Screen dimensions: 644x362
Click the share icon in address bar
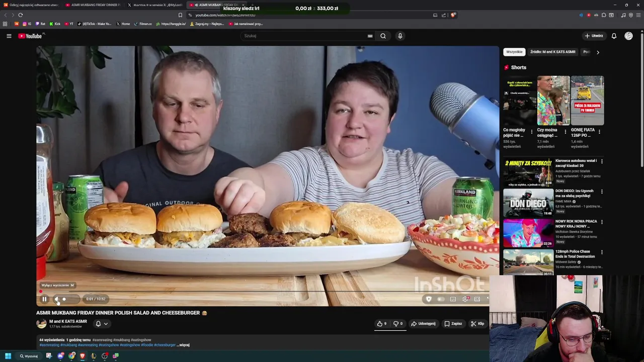pos(444,15)
